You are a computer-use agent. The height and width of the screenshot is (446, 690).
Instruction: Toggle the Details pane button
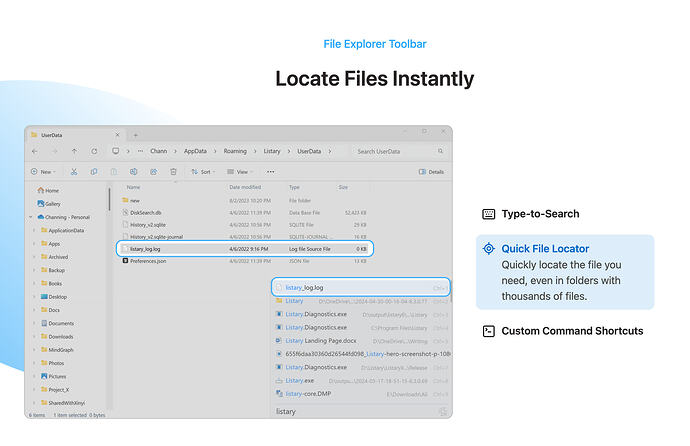[x=431, y=172]
